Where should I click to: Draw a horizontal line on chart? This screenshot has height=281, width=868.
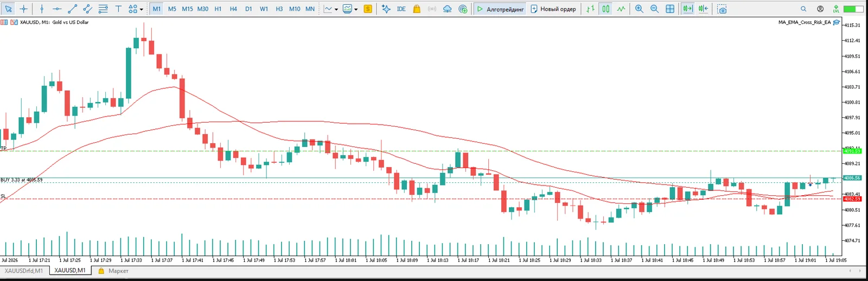[x=57, y=9]
